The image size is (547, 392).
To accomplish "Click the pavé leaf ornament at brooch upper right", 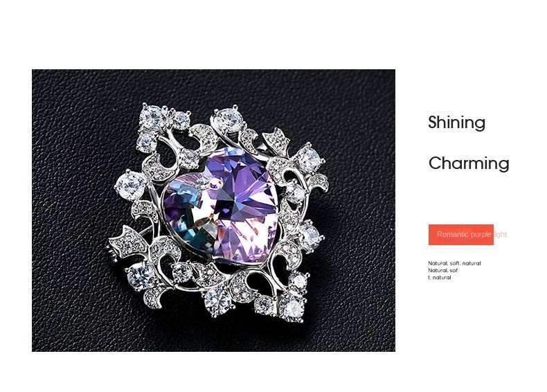I will tap(277, 140).
